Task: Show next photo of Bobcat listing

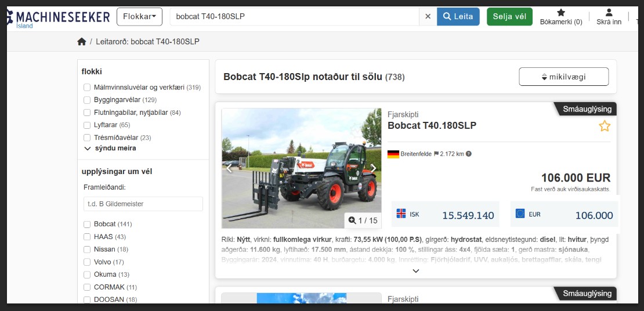Action: 373,168
